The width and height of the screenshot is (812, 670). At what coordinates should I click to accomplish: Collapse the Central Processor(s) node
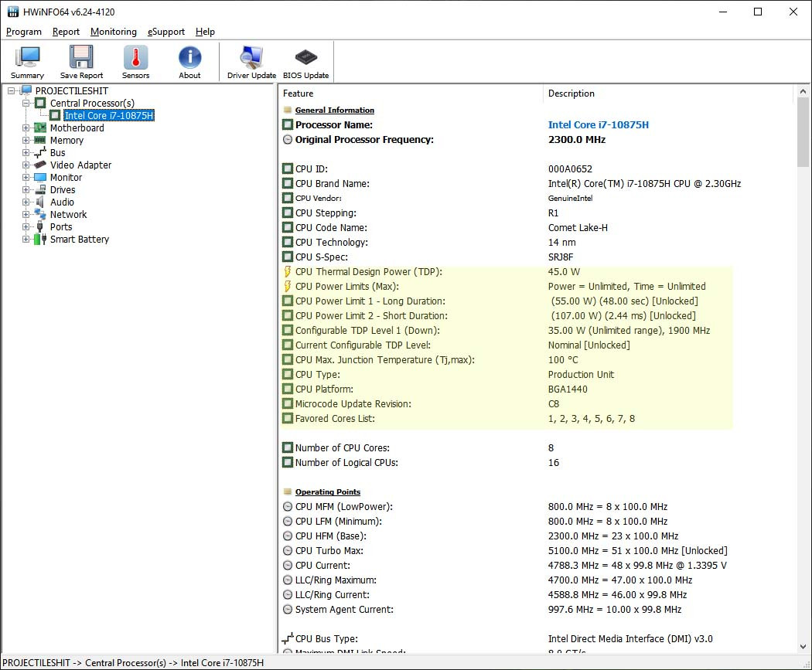click(x=26, y=103)
